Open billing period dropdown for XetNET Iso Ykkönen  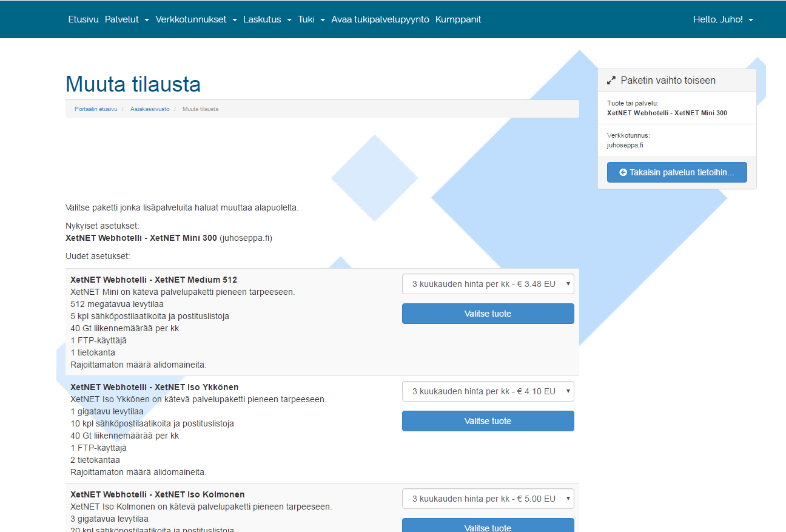(488, 391)
